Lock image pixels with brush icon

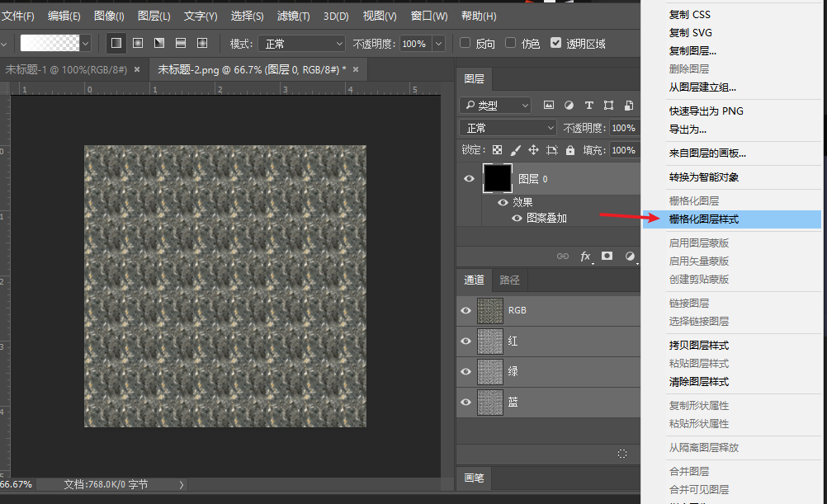[x=515, y=150]
